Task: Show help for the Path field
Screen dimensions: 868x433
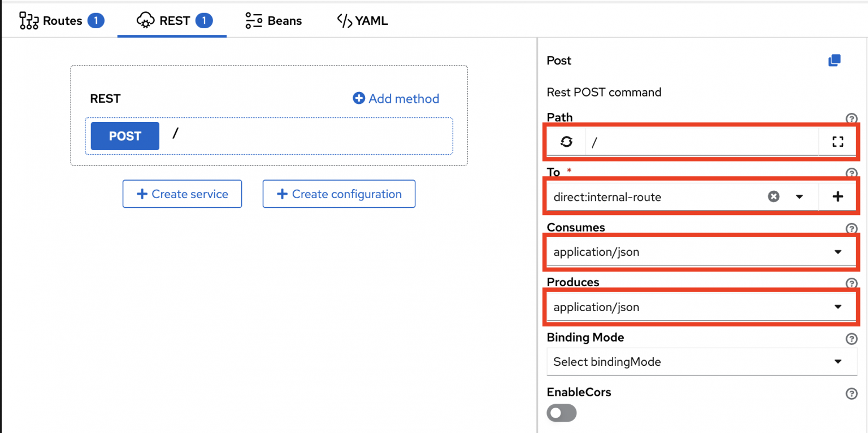Action: point(851,119)
